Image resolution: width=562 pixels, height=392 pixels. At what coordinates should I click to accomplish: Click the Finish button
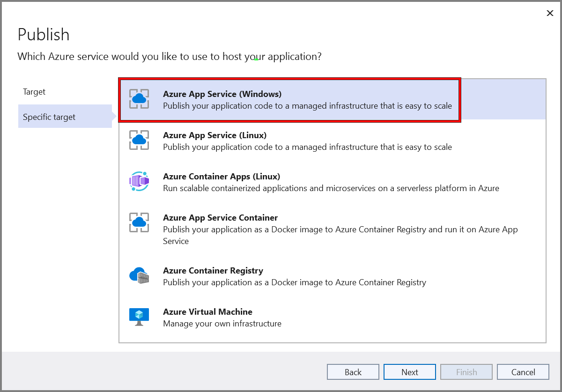[x=466, y=371]
